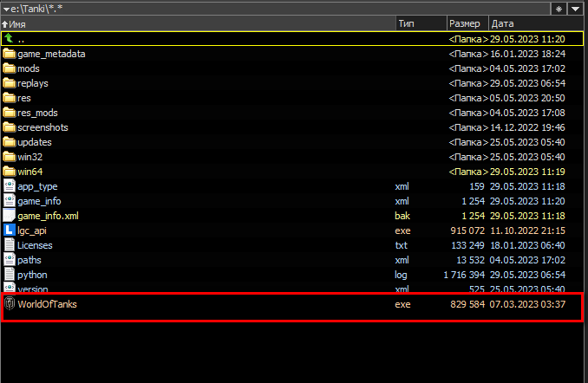
Task: Click the size 829 584 of WorldOfTanks
Action: 467,304
